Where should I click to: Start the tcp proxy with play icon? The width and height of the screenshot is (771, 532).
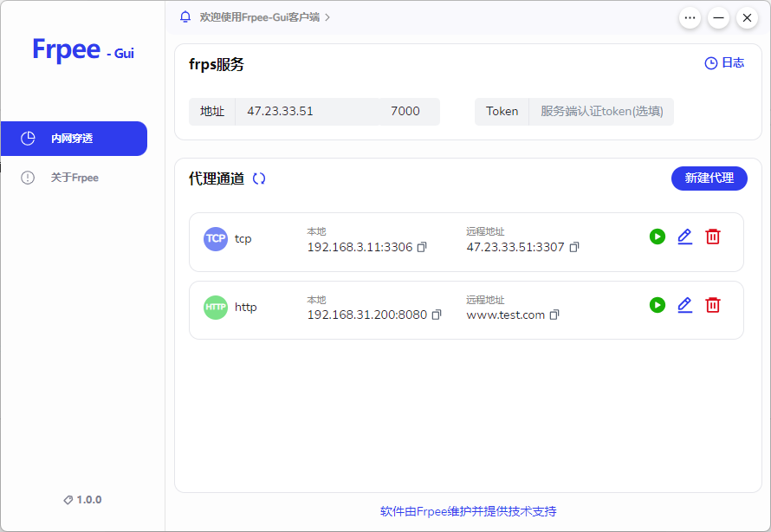point(658,237)
